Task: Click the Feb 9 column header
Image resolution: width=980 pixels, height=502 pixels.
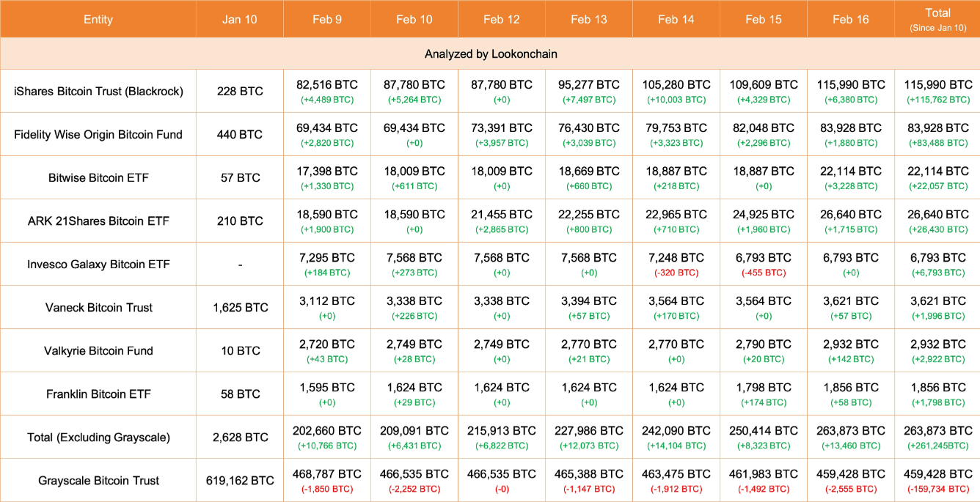Action: click(x=327, y=19)
